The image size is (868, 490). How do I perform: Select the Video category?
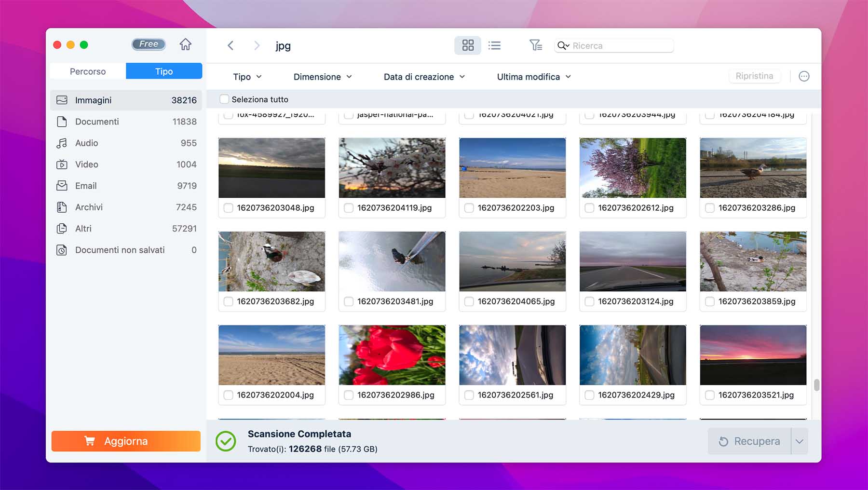126,164
